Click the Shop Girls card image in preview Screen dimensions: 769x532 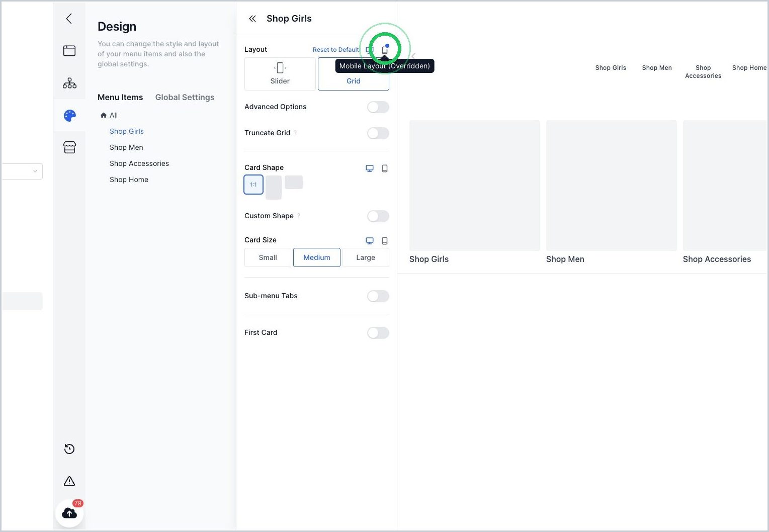tap(475, 186)
